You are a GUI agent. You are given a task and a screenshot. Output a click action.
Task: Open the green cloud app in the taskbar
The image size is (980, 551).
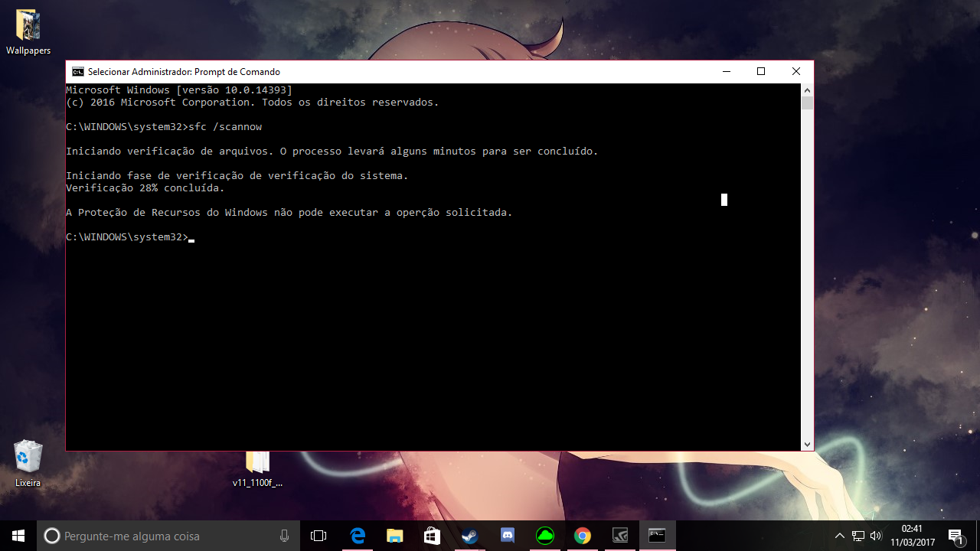544,536
